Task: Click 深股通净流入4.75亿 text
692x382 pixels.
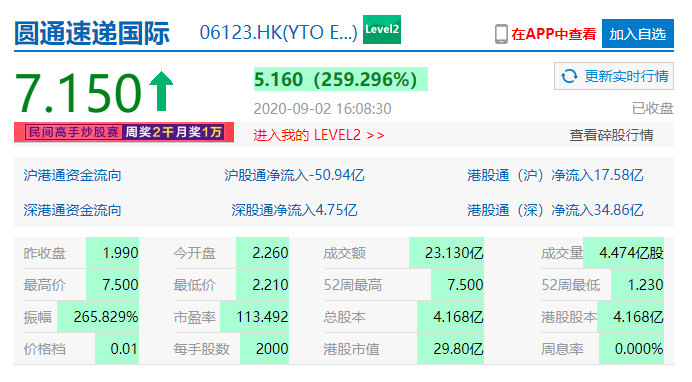Action: tap(294, 210)
